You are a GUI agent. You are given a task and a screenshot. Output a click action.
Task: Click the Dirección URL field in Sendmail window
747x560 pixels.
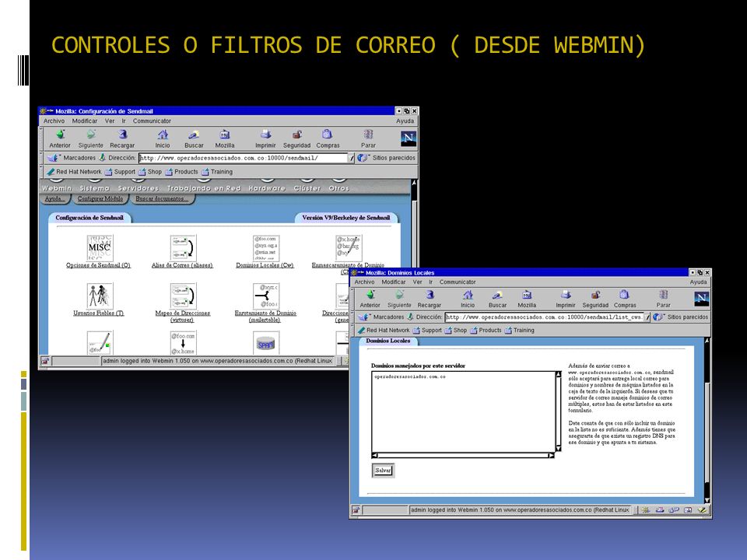244,158
